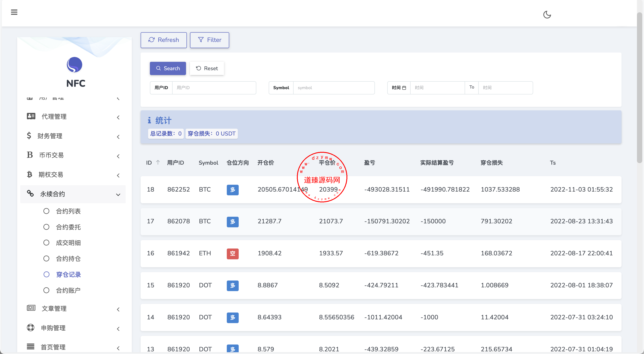
Task: Expand the 财务管理 chevron
Action: 118,137
